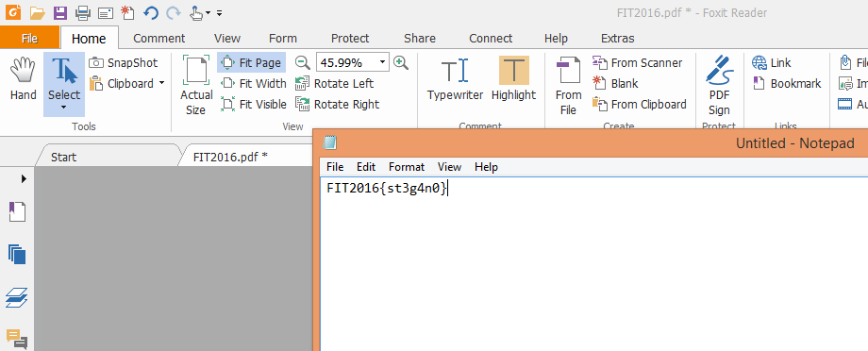
Task: Add a Bookmark from the ribbon
Action: [787, 84]
